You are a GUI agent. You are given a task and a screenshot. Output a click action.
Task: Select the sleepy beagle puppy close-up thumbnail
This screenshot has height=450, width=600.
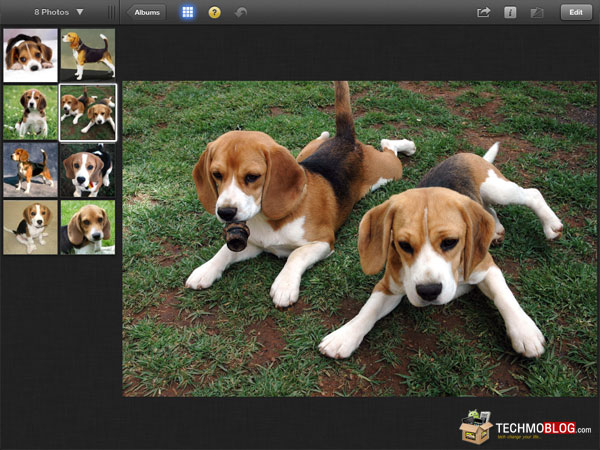(31, 55)
